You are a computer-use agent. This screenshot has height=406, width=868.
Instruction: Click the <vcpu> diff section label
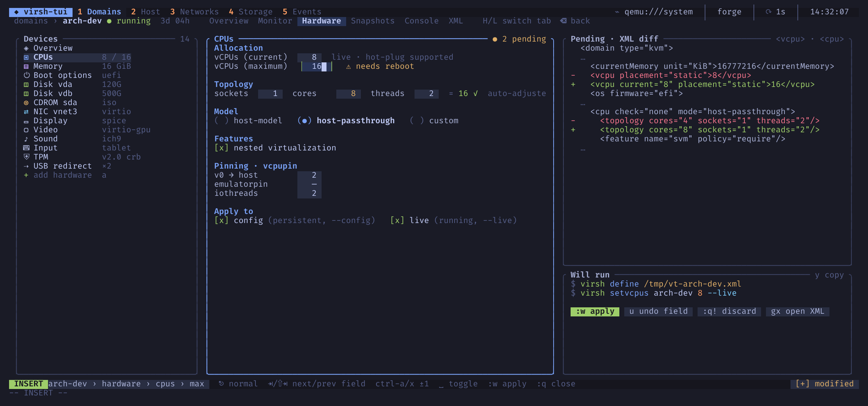coord(790,39)
